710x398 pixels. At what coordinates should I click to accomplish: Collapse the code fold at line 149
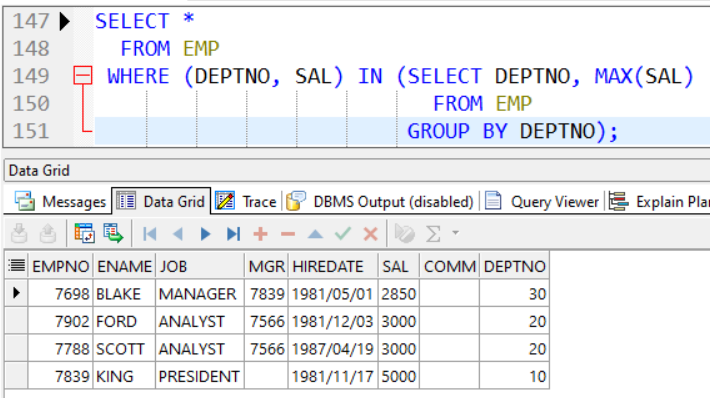tap(82, 76)
